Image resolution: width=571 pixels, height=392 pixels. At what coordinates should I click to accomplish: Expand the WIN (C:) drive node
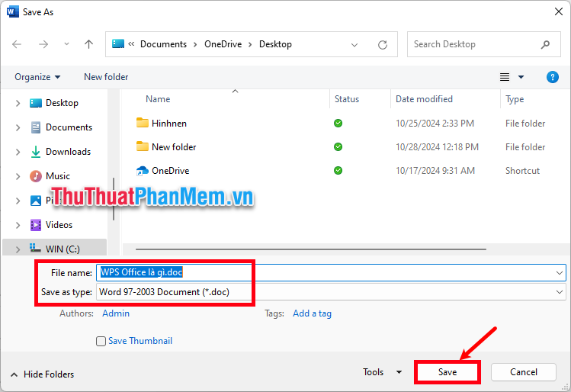[18, 249]
